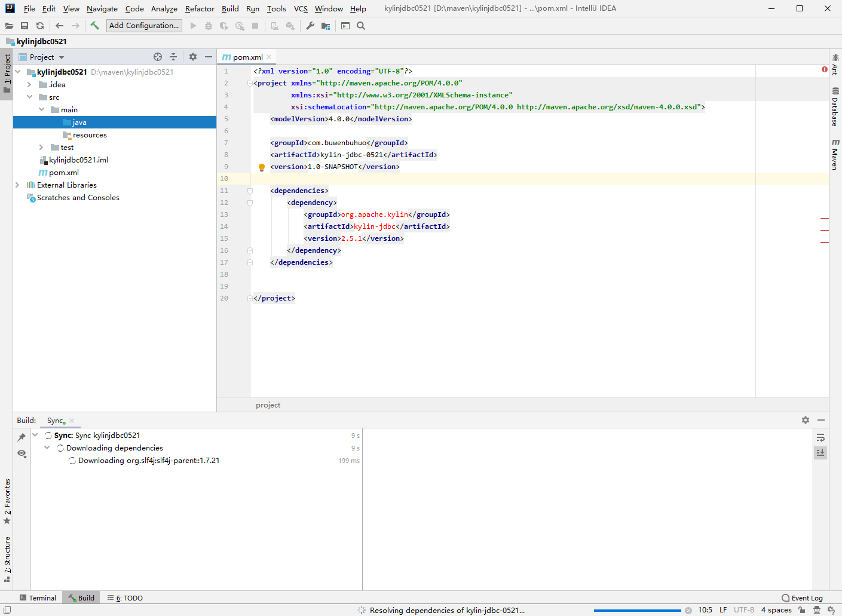This screenshot has height=616, width=842.
Task: Click the Back navigation arrow
Action: pos(59,26)
